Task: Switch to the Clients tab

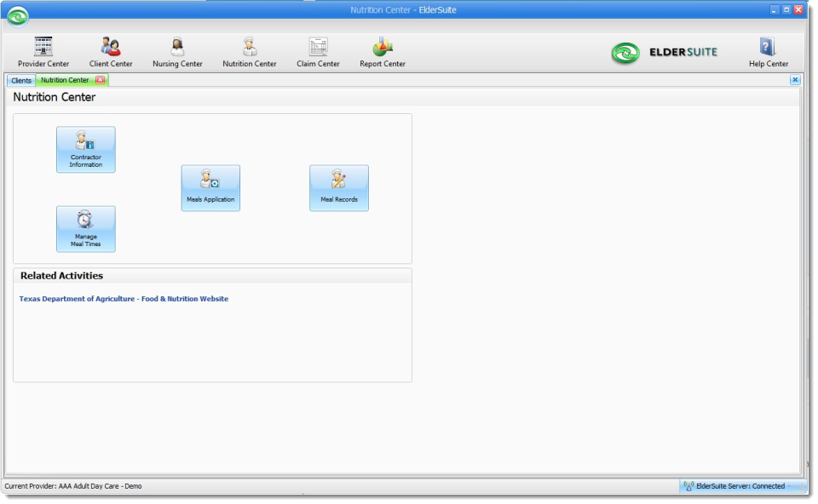Action: 20,79
